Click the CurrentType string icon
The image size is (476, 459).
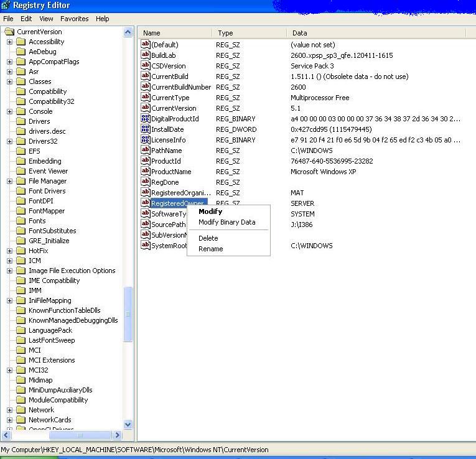coord(146,97)
